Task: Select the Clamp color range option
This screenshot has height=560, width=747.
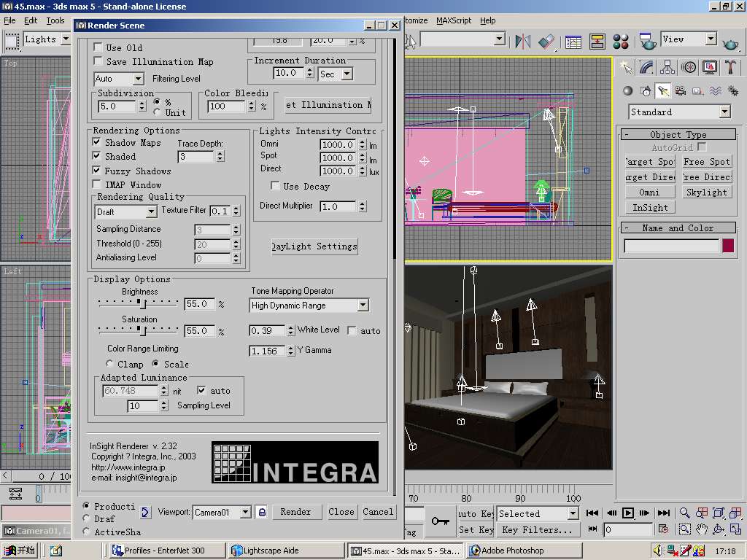Action: pos(109,364)
